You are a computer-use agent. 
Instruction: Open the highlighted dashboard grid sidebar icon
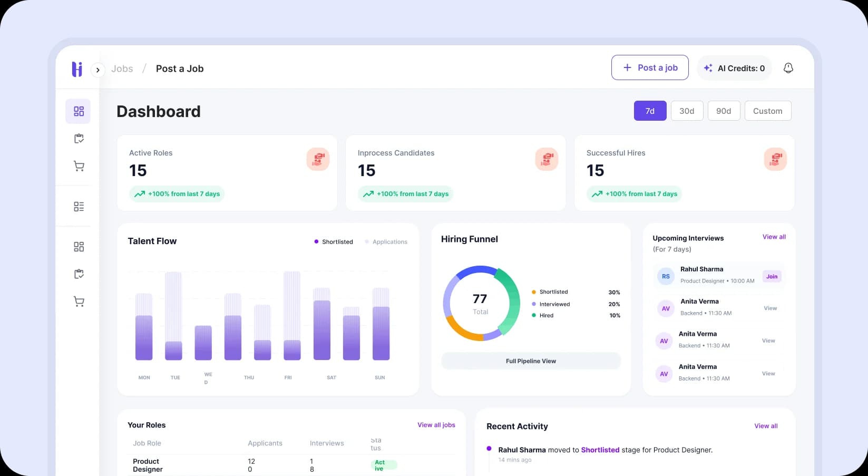coord(79,111)
